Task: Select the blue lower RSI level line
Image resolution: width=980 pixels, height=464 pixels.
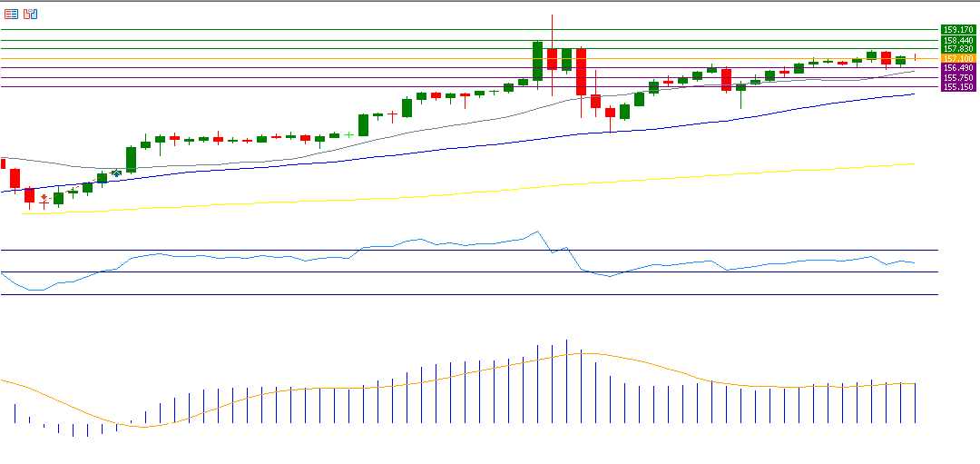Action: (x=454, y=294)
